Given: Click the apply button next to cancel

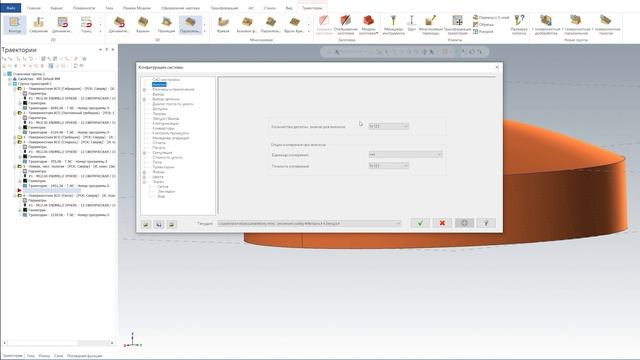Looking at the screenshot, I should [464, 223].
